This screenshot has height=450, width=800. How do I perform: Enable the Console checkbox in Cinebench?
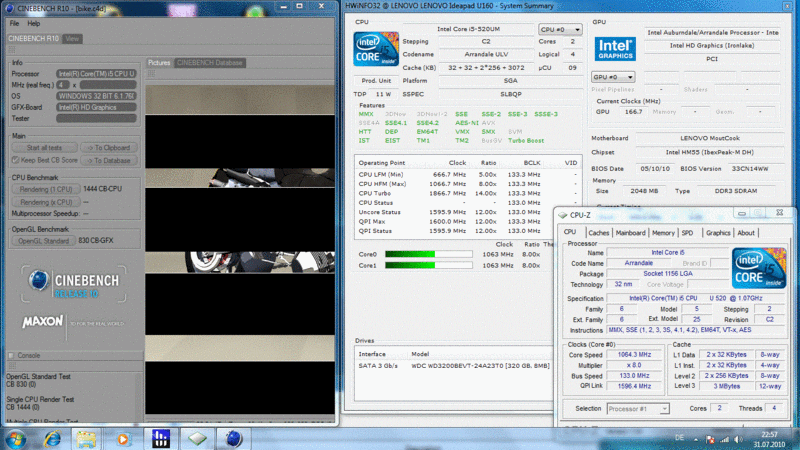(11, 355)
